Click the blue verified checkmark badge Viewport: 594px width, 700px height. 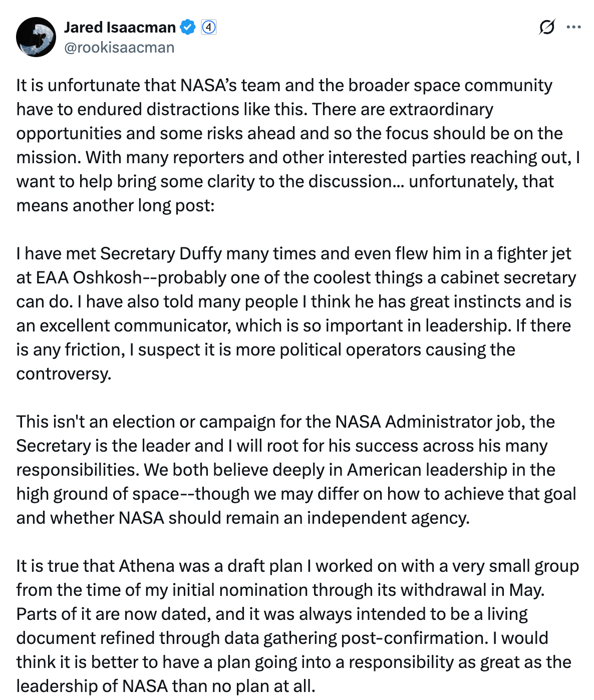[x=188, y=27]
